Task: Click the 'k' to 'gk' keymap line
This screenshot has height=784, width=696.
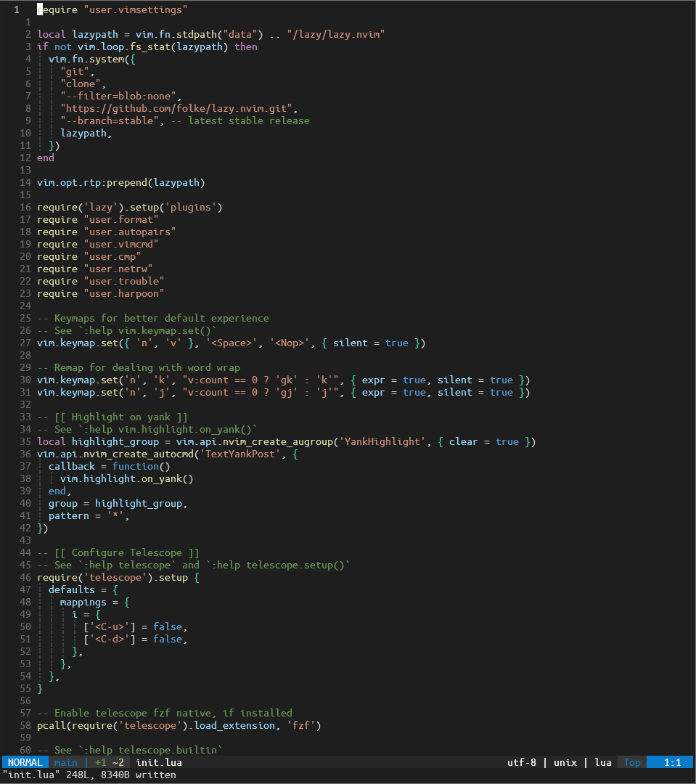Action: click(284, 380)
